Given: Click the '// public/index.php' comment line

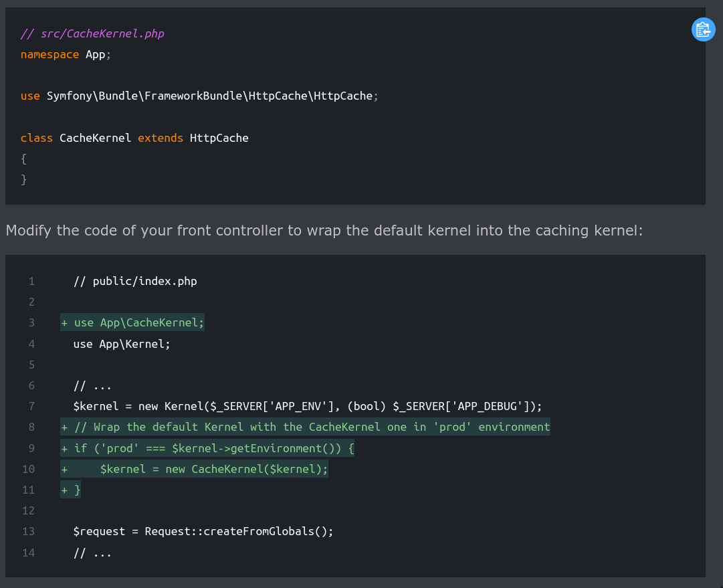Looking at the screenshot, I should tap(135, 282).
